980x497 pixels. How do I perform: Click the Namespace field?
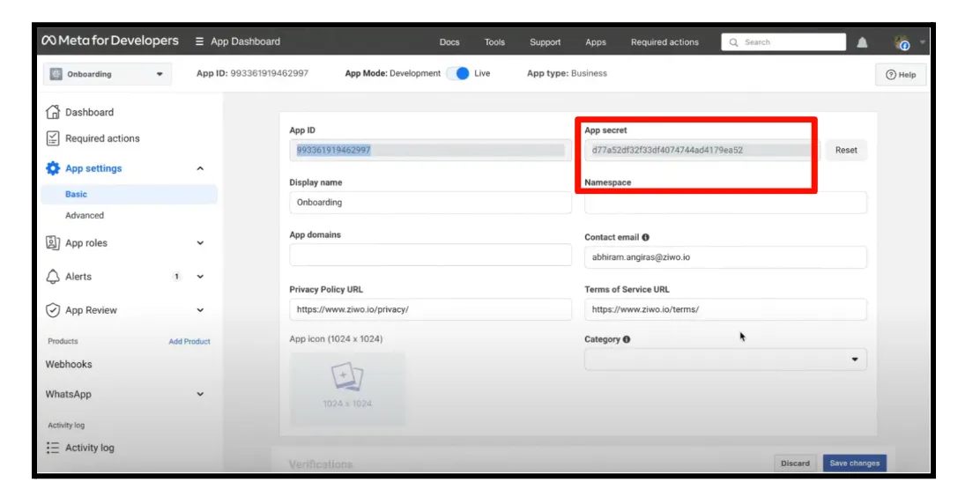click(x=725, y=203)
